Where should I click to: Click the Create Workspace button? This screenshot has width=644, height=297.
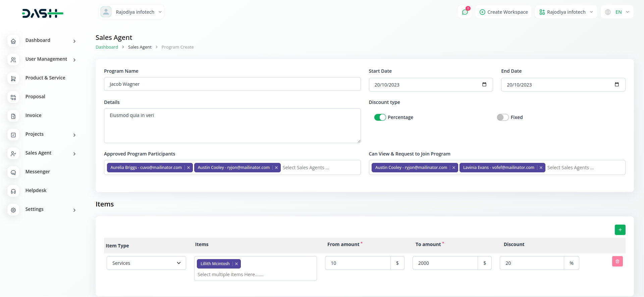click(x=503, y=12)
